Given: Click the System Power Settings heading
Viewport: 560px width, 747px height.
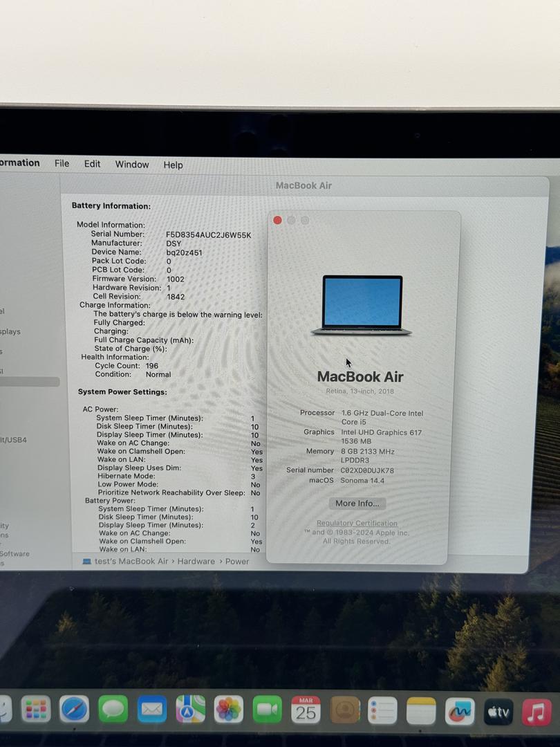Looking at the screenshot, I should 122,392.
